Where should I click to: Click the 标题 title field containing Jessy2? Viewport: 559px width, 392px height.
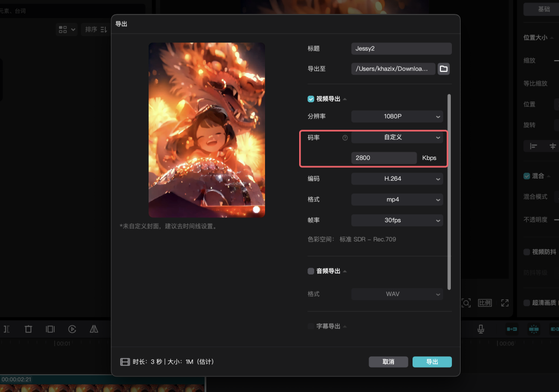(x=402, y=49)
